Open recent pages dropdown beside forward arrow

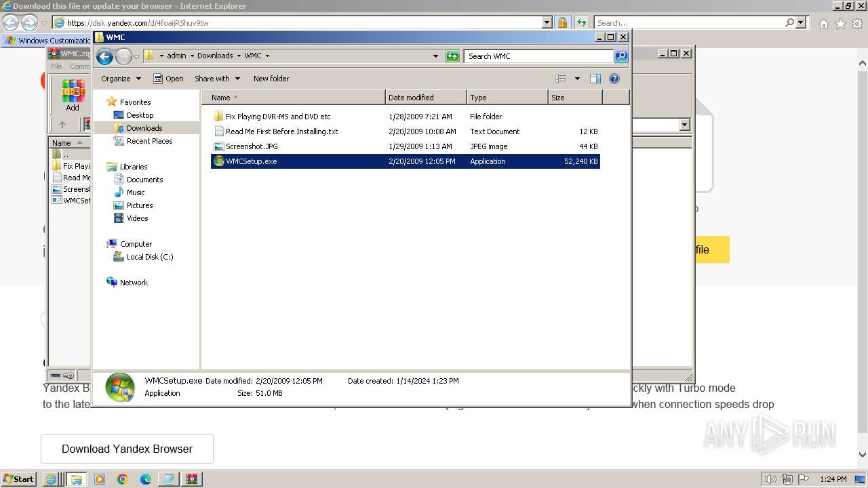coord(136,56)
